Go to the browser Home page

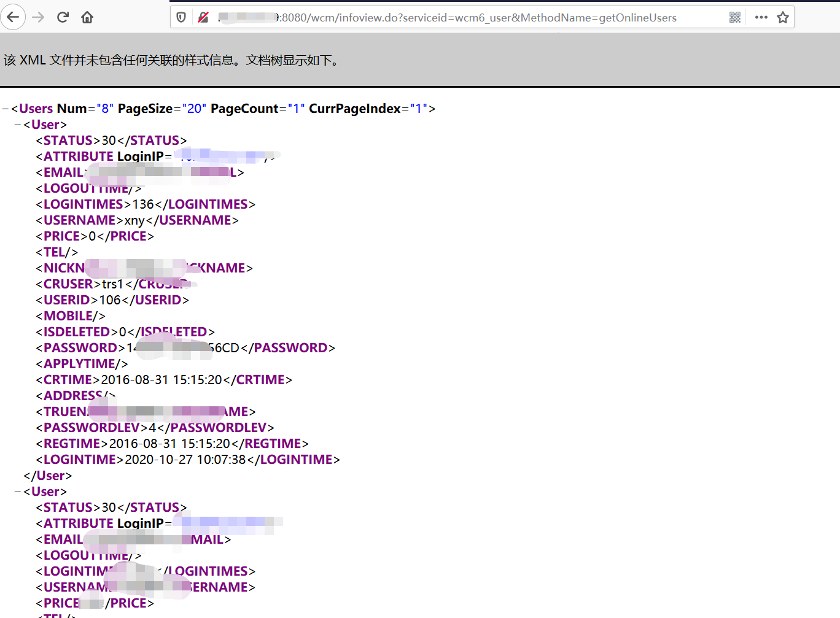pyautogui.click(x=87, y=17)
